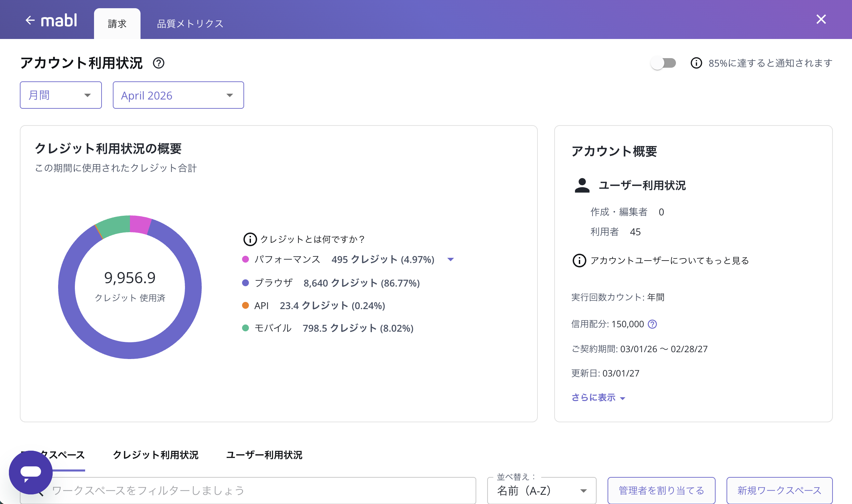
Task: Expand さらに表示 in account summary
Action: click(598, 397)
